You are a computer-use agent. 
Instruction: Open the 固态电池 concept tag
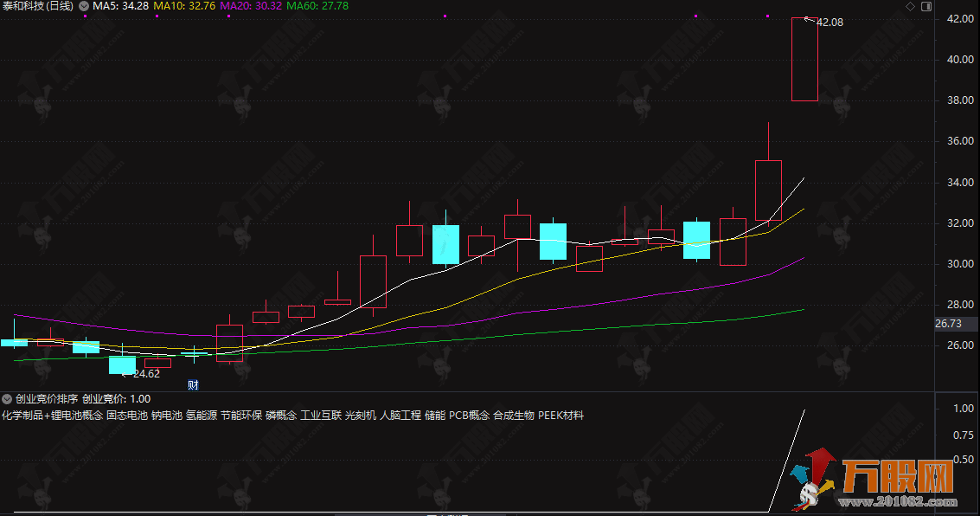point(123,415)
